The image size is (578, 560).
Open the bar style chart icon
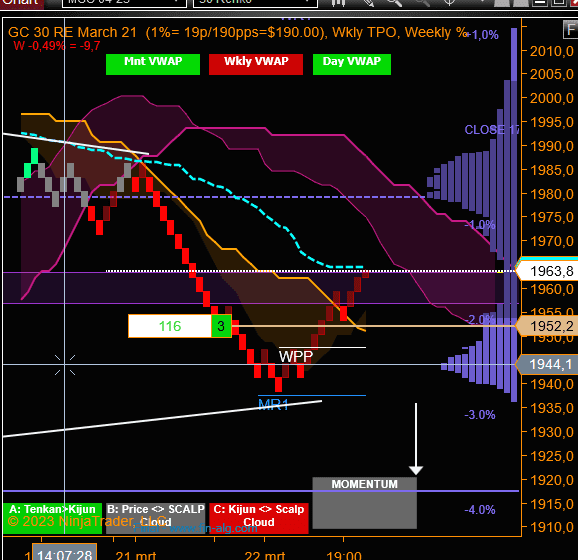click(x=338, y=3)
